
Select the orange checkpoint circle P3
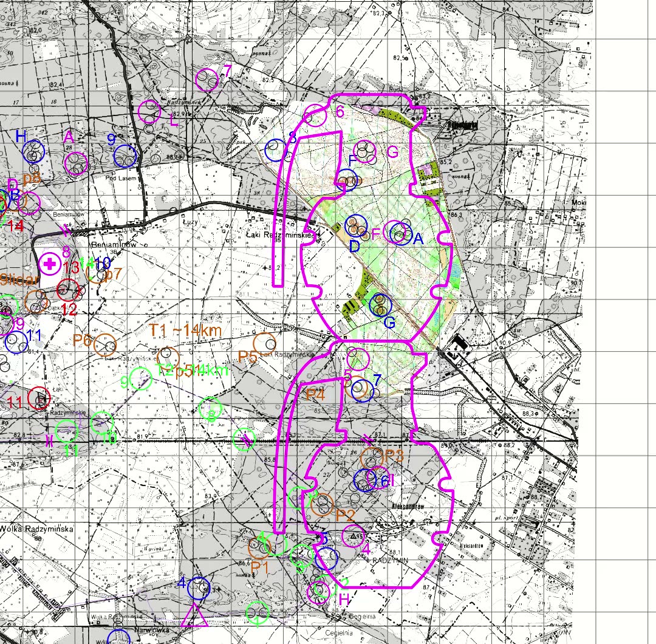(372, 458)
